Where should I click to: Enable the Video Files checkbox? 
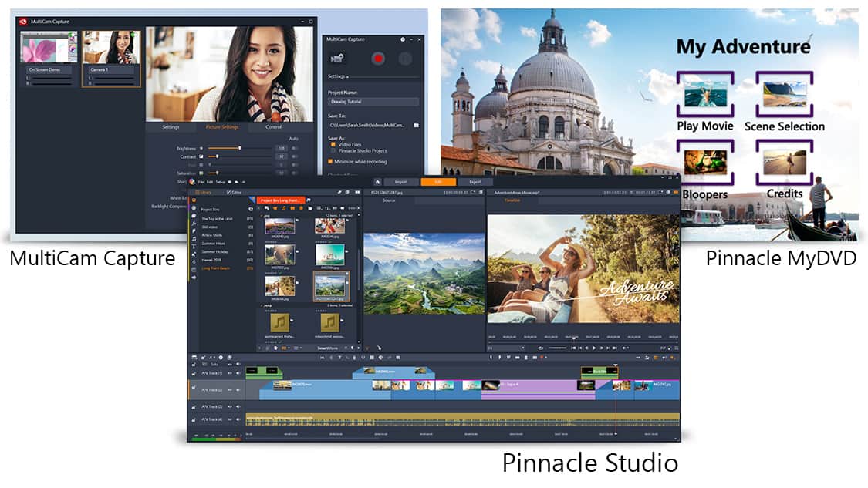(x=333, y=144)
